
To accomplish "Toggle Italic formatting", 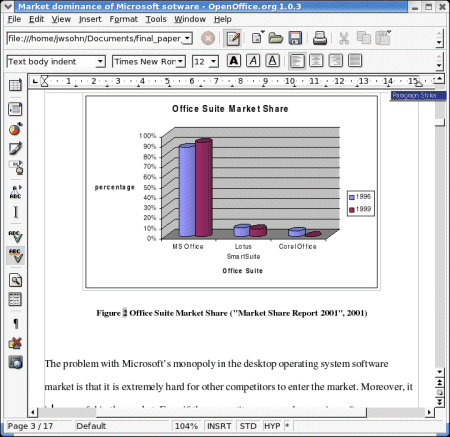I will pyautogui.click(x=253, y=61).
